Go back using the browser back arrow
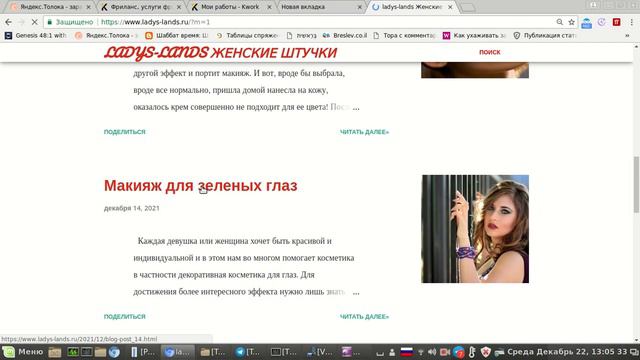 9,22
